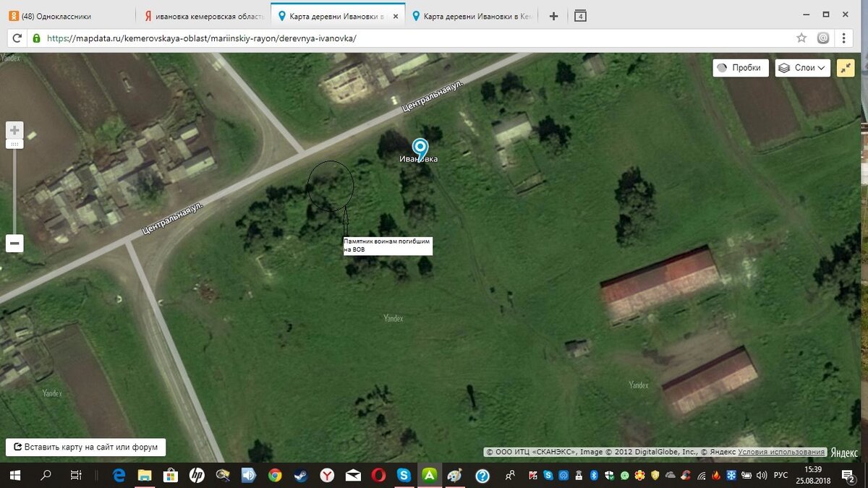The image size is (868, 488).
Task: Open Условия использования link
Action: pyautogui.click(x=781, y=453)
